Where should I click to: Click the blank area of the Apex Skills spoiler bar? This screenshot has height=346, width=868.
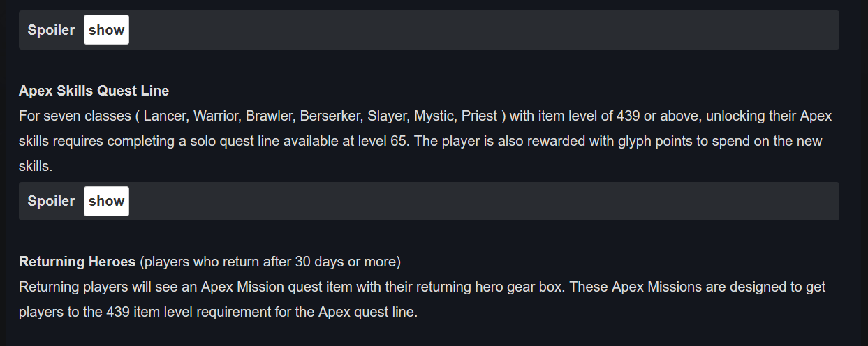(482, 201)
